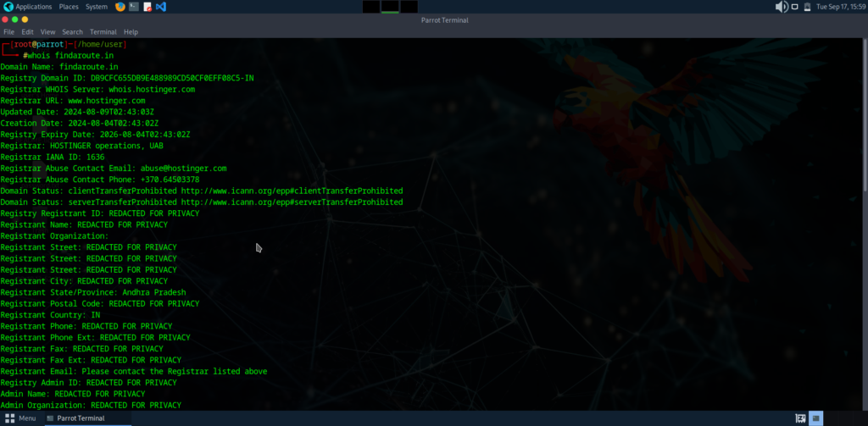Click the Registrant Fax Ext line

click(91, 360)
